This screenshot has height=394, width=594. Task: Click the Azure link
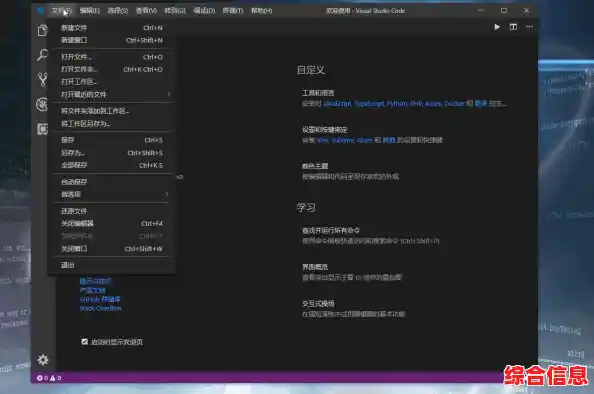(x=433, y=103)
